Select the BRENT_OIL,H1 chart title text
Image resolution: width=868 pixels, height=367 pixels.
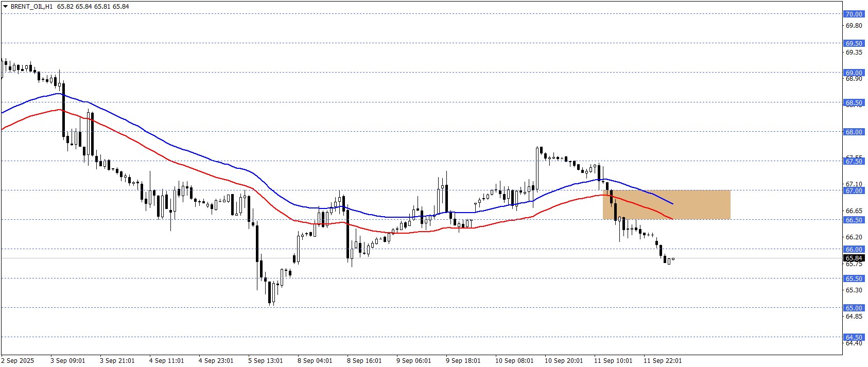click(31, 7)
